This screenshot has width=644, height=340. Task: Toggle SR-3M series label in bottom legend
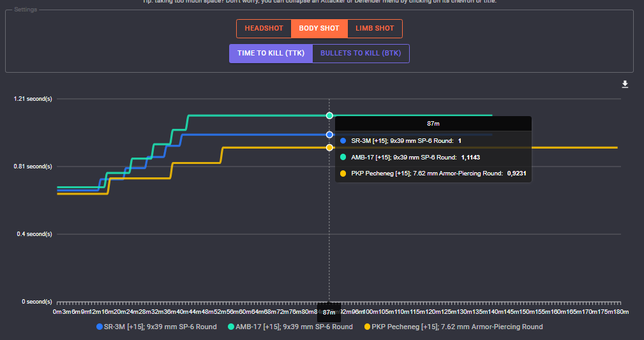(x=160, y=327)
